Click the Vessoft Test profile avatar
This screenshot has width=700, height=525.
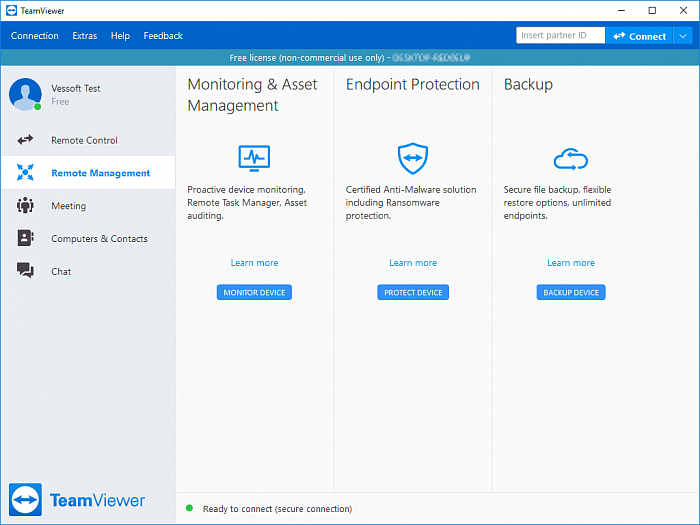click(x=25, y=94)
